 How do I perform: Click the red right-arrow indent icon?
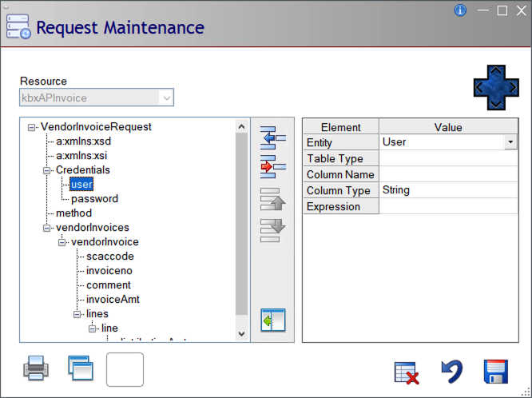point(273,167)
